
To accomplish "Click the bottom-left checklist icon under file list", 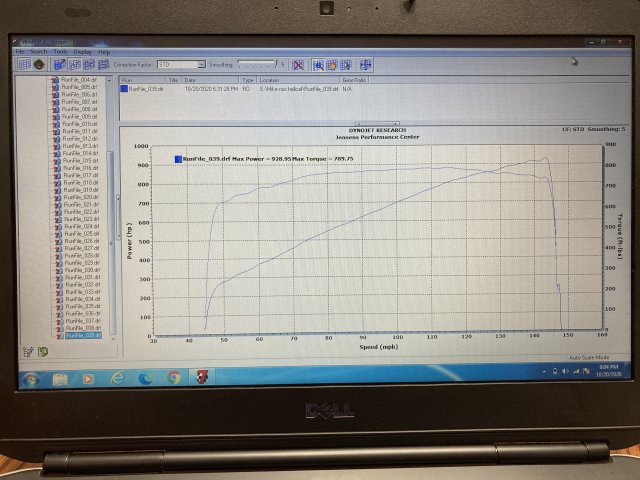I will click(x=29, y=351).
